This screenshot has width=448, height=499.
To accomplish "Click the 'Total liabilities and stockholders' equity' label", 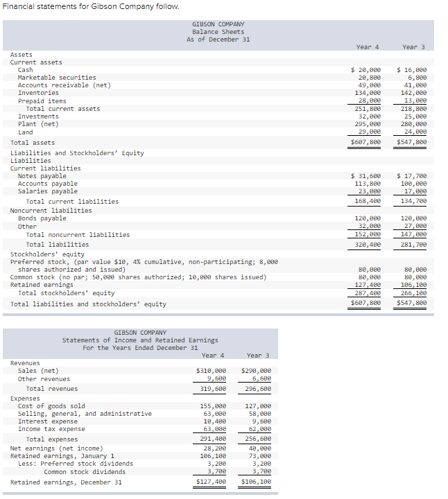I will [88, 304].
